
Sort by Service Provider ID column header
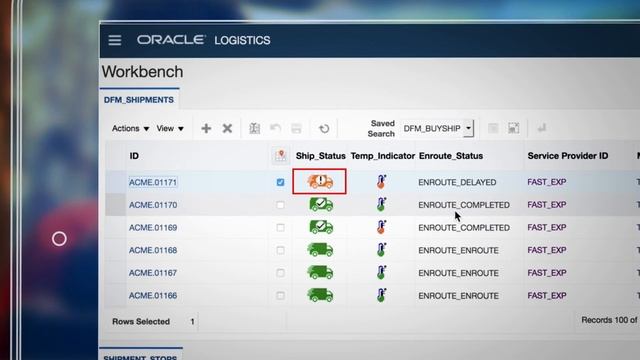(x=568, y=156)
